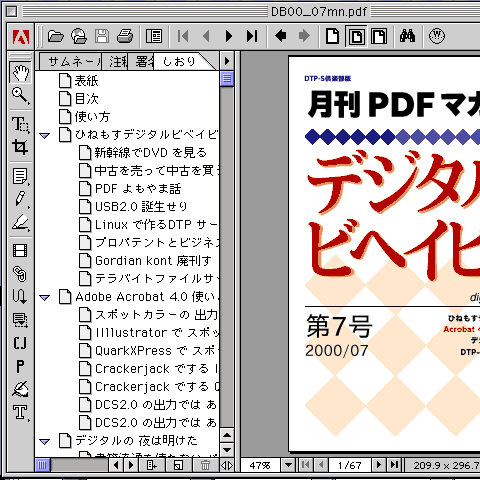Select the TouchUp Text tool
Image resolution: width=480 pixels, height=480 pixels.
point(20,412)
